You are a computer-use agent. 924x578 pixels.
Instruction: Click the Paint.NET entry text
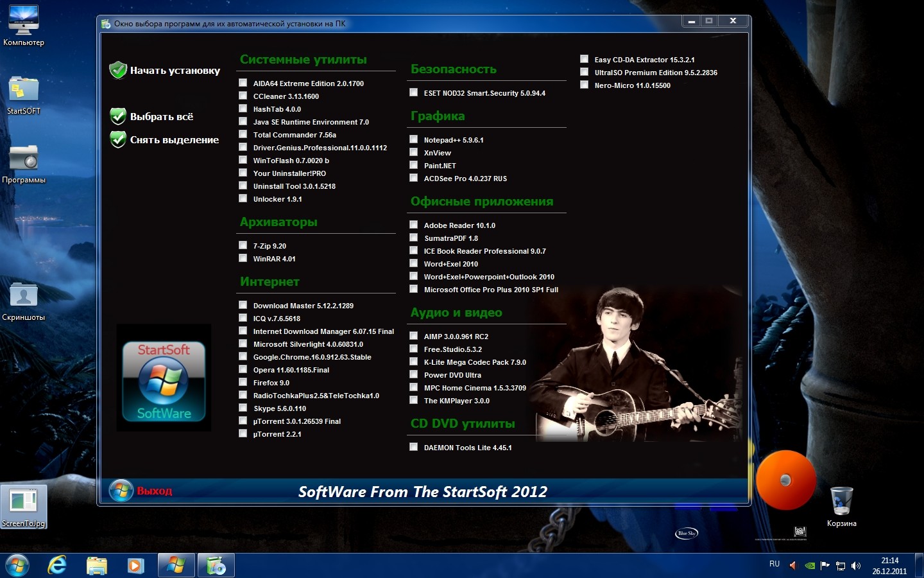point(440,166)
